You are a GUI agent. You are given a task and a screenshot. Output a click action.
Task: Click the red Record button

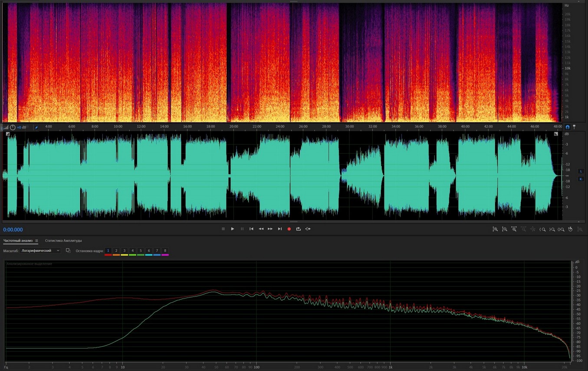[x=289, y=229]
